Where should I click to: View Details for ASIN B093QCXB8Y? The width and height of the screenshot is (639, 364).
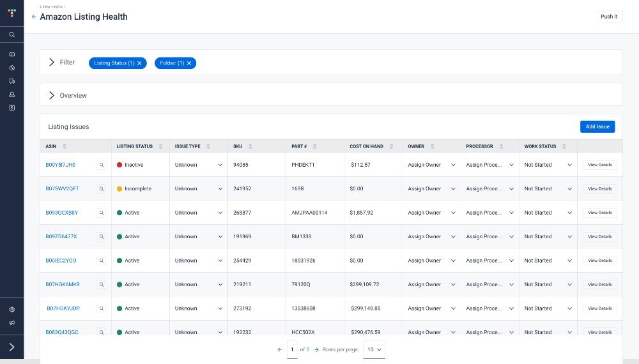pyautogui.click(x=600, y=213)
